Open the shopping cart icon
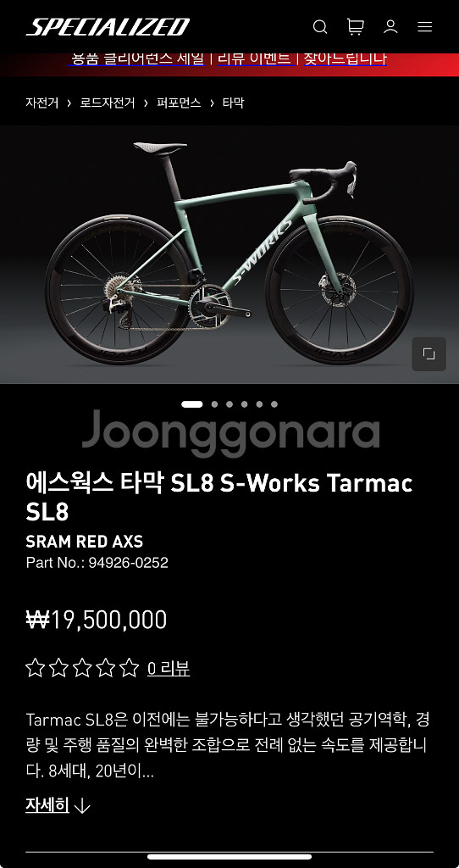The image size is (459, 868). 355,26
